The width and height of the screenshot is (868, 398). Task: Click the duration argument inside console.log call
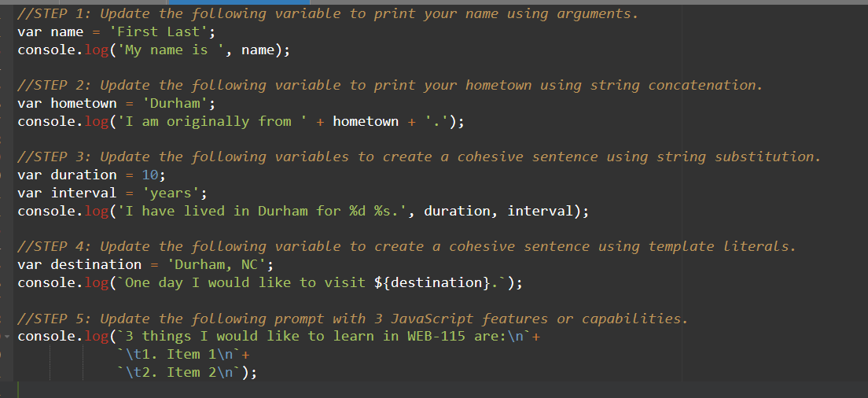click(457, 211)
